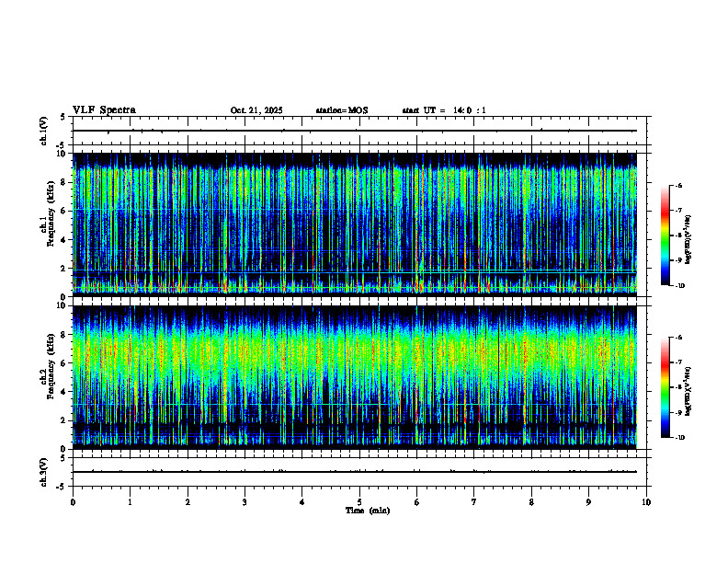The width and height of the screenshot is (728, 563).
Task: Click ch.1 frequency tick label "8"
Action: [65, 182]
